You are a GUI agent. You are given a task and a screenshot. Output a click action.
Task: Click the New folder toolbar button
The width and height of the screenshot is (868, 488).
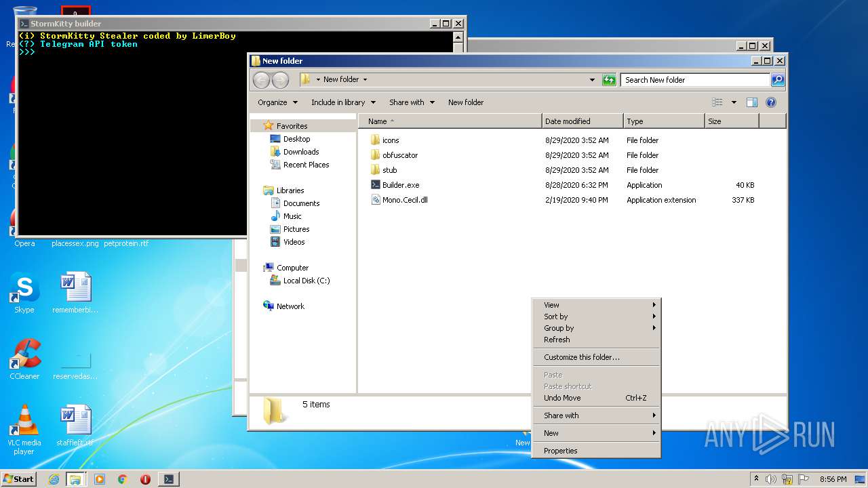tap(466, 102)
